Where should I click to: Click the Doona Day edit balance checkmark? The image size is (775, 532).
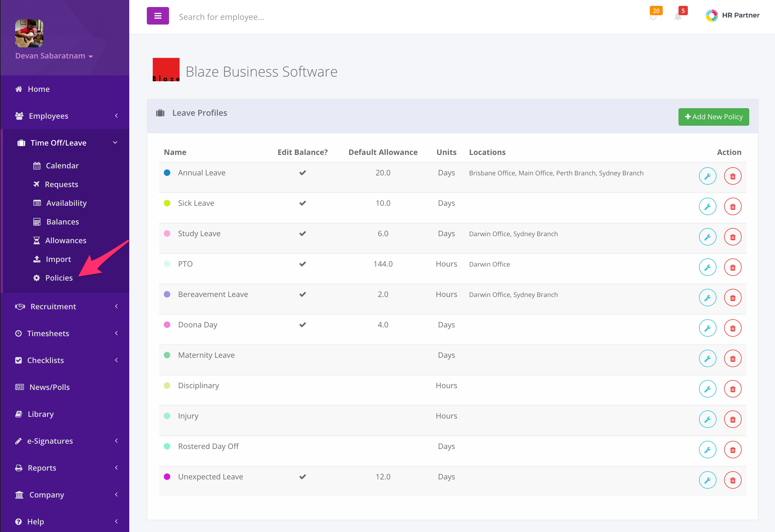[x=302, y=325]
